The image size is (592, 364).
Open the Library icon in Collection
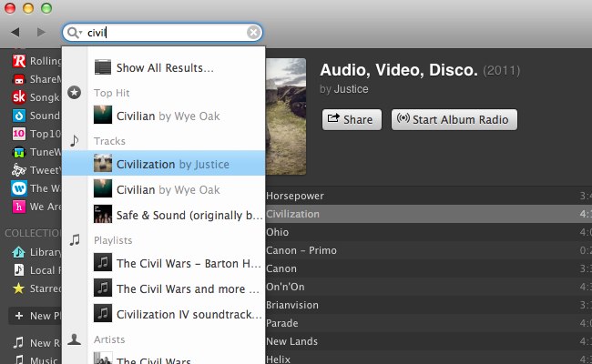(x=18, y=252)
